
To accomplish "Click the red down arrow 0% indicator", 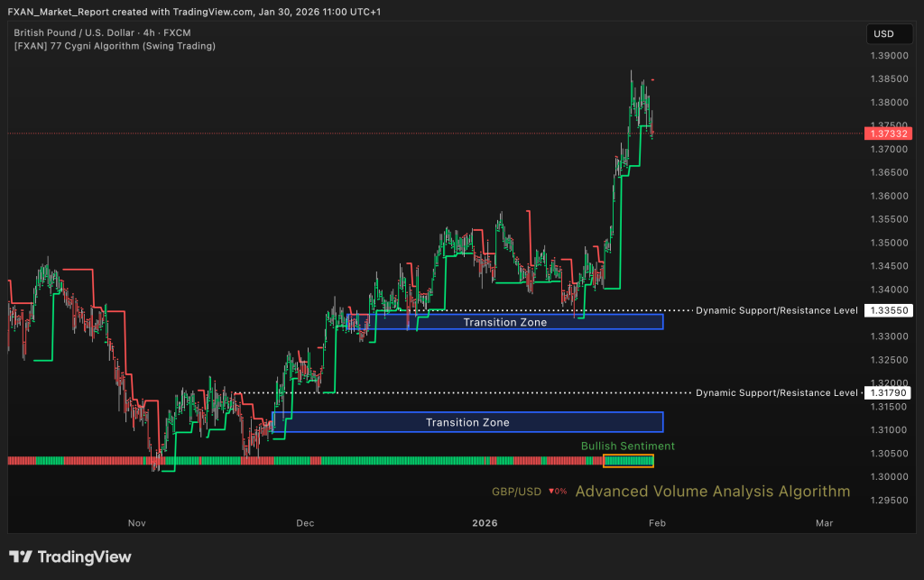I will tap(557, 493).
